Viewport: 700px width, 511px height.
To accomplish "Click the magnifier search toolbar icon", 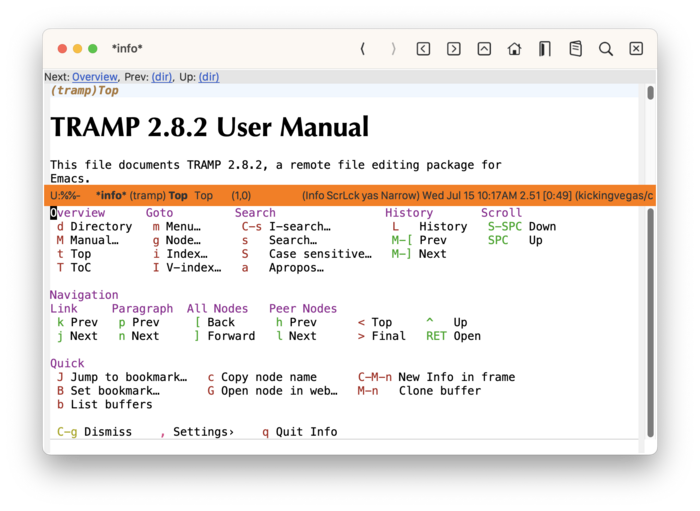I will point(606,49).
